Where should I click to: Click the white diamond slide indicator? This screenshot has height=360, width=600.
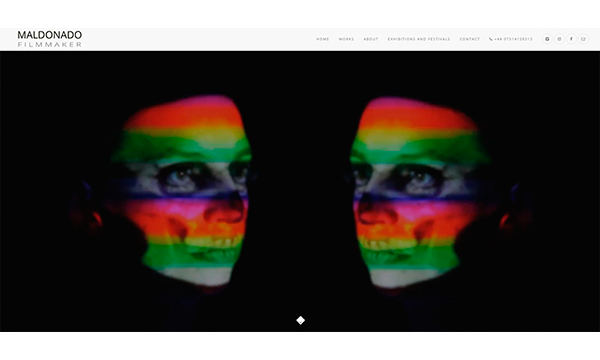tap(300, 320)
